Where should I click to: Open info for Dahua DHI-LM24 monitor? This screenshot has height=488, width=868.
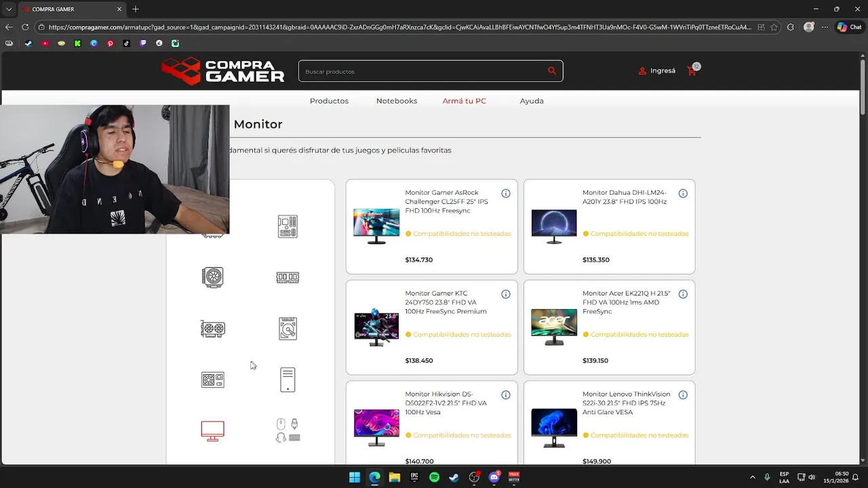coord(683,193)
